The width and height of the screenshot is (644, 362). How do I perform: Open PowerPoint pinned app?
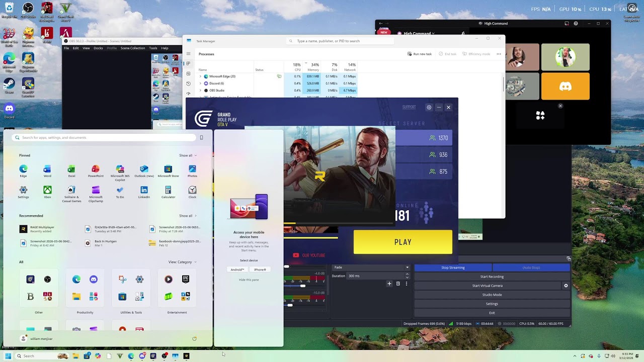tap(96, 171)
